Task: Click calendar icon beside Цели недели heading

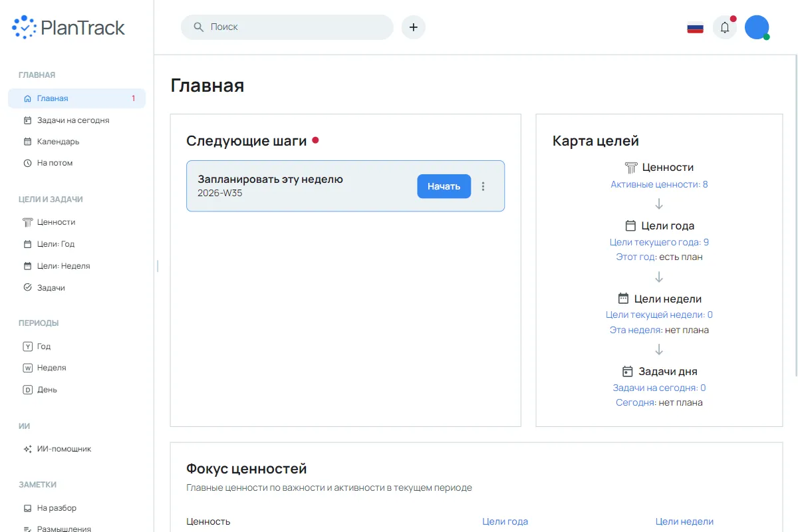Action: [x=623, y=299]
